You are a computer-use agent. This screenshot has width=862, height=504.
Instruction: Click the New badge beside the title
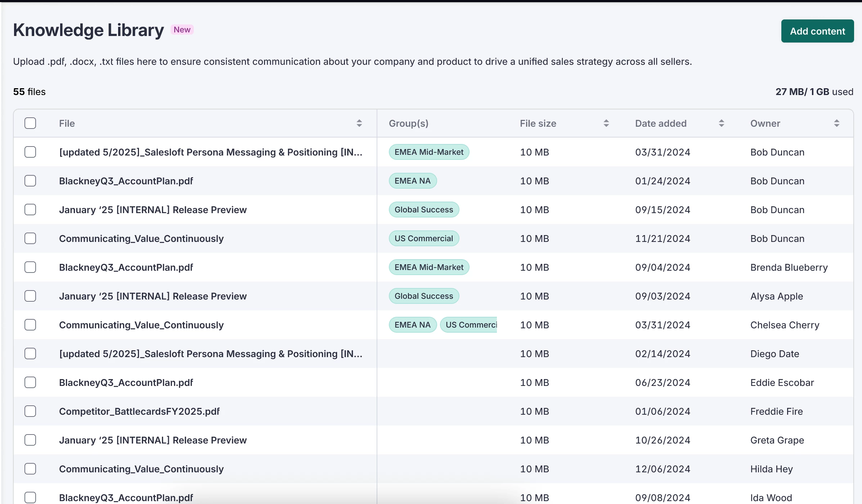click(x=182, y=30)
